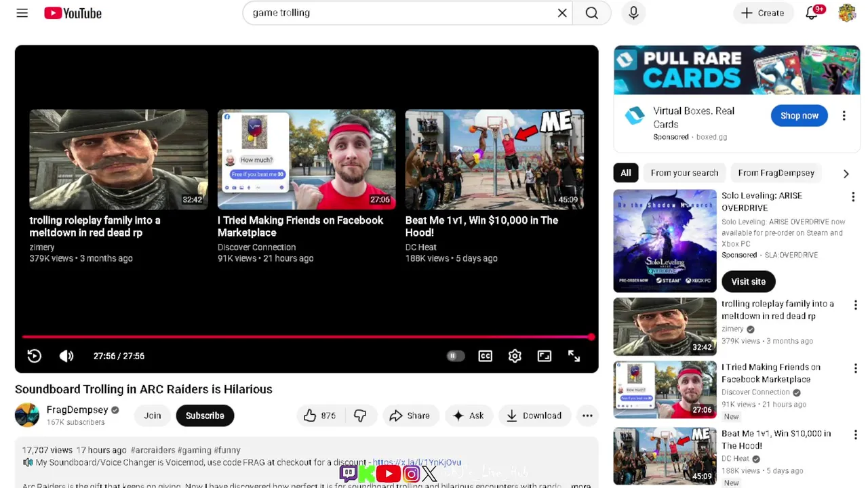
Task: Toggle closed captions
Action: 486,356
